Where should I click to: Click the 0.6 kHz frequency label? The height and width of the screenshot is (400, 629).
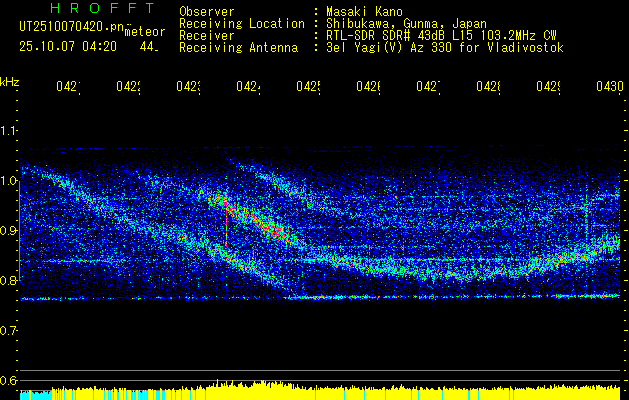[8, 380]
